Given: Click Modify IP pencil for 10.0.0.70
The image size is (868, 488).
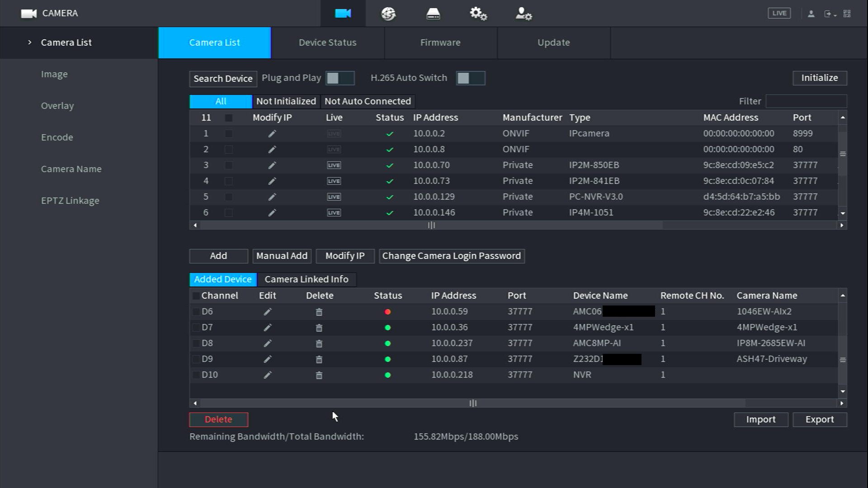Looking at the screenshot, I should pyautogui.click(x=272, y=165).
